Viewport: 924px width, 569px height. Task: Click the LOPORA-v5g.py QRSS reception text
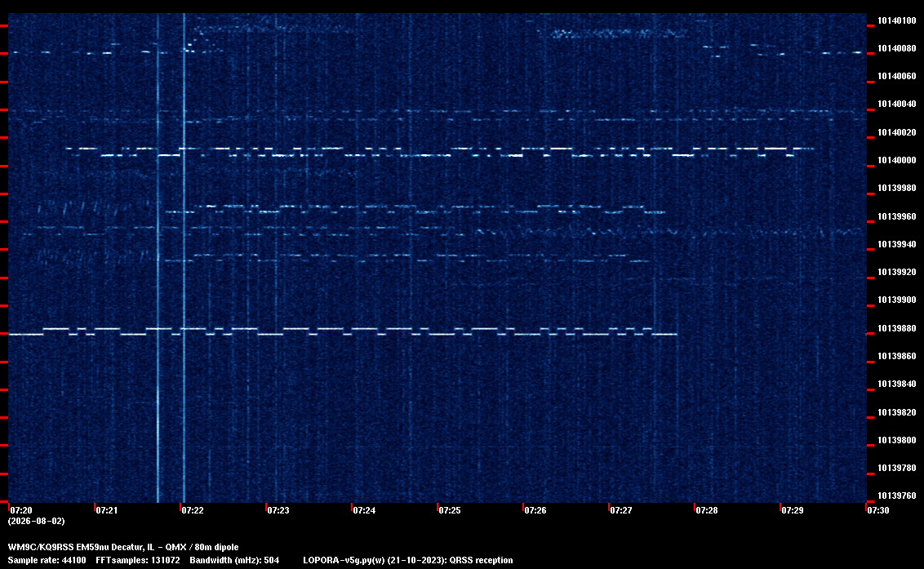click(408, 560)
